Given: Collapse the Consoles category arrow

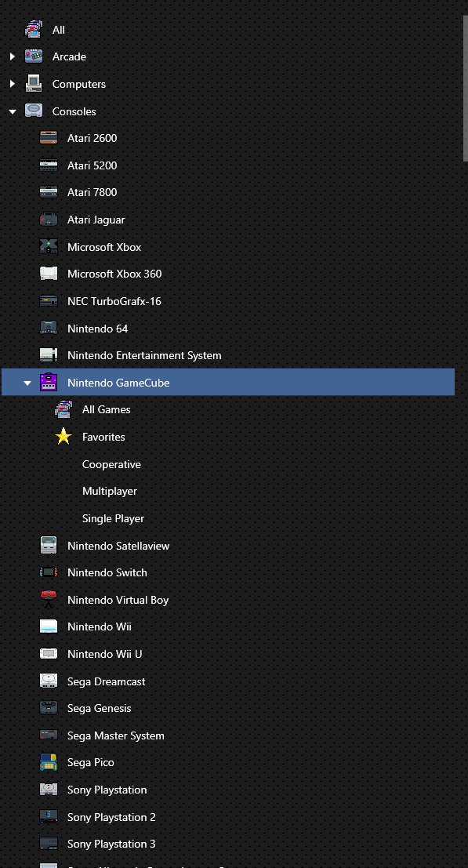Looking at the screenshot, I should pos(13,111).
